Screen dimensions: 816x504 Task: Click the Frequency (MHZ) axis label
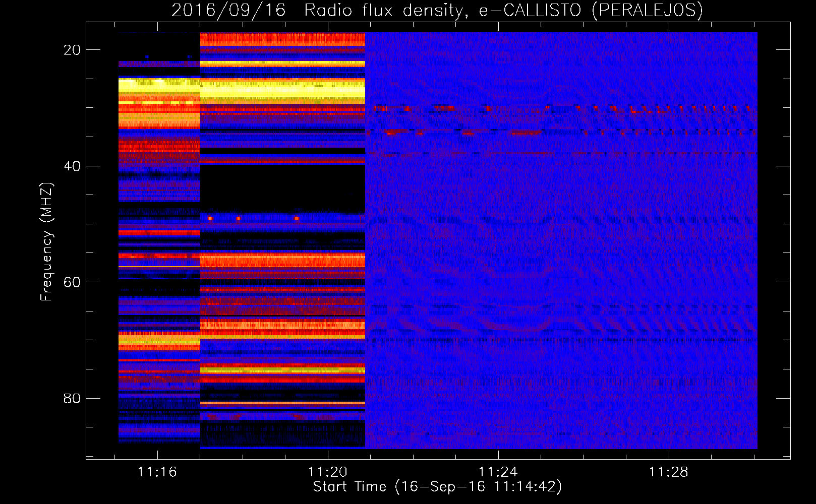(46, 241)
